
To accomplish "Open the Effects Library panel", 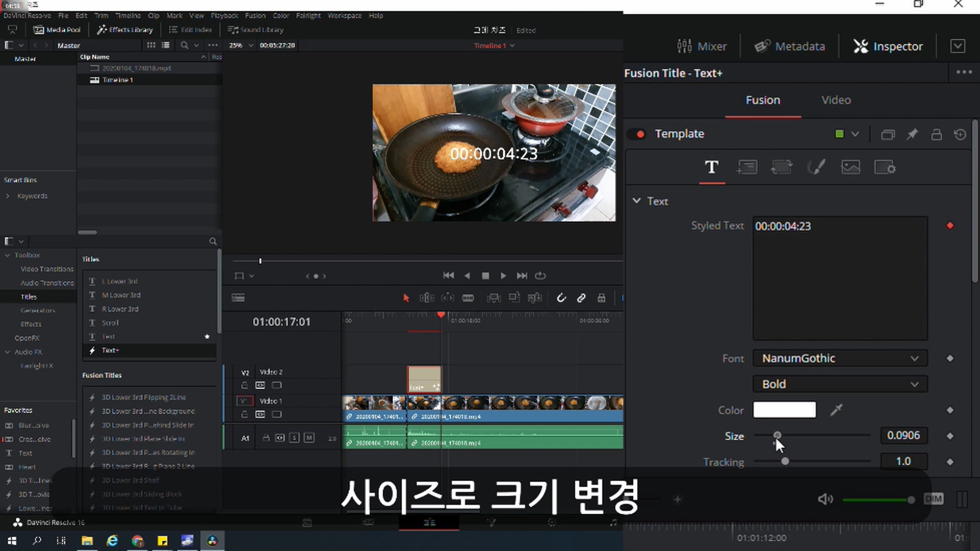I will 125,30.
